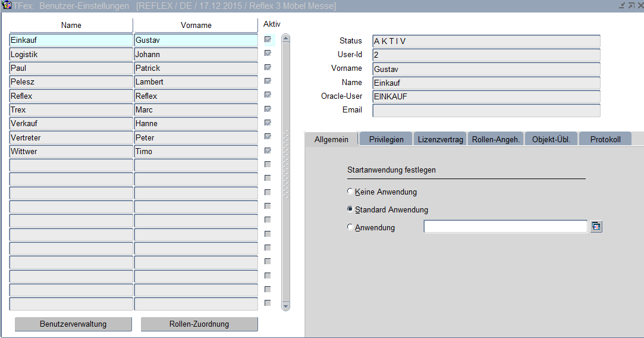Open the Objekt-Übl. tab
This screenshot has width=644, height=338.
pyautogui.click(x=551, y=139)
